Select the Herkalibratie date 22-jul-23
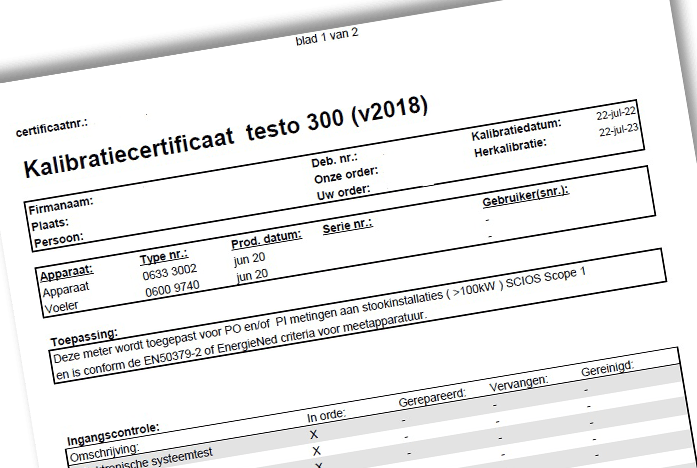 [619, 131]
